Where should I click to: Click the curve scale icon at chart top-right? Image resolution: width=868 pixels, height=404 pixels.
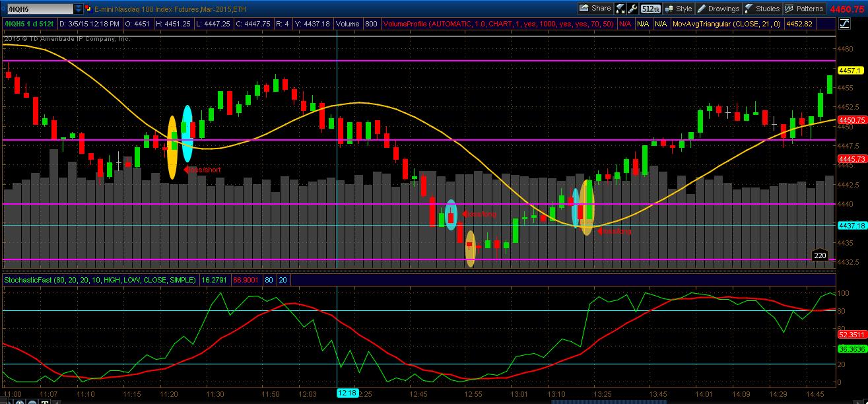[x=846, y=24]
